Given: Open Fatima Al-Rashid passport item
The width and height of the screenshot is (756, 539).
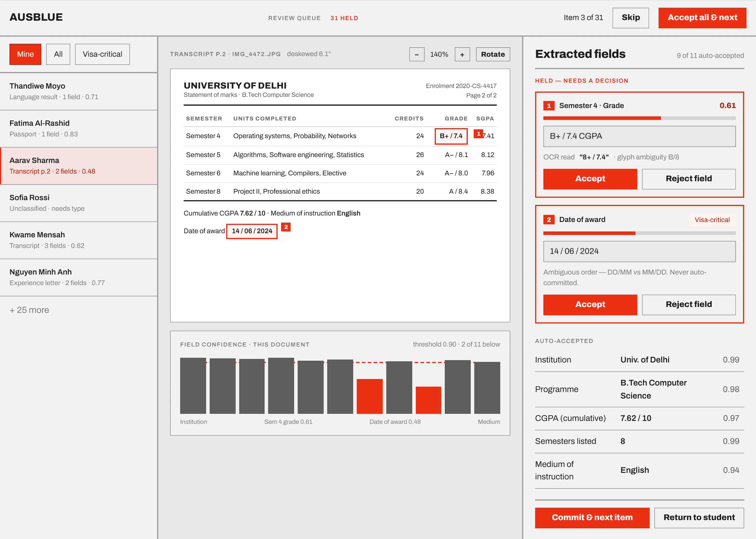Looking at the screenshot, I should pos(79,128).
